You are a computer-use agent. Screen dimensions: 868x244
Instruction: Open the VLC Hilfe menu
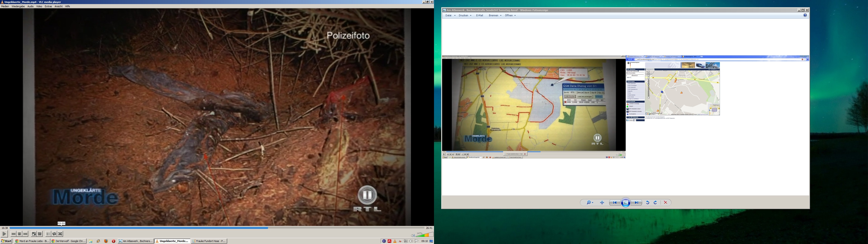pos(67,6)
